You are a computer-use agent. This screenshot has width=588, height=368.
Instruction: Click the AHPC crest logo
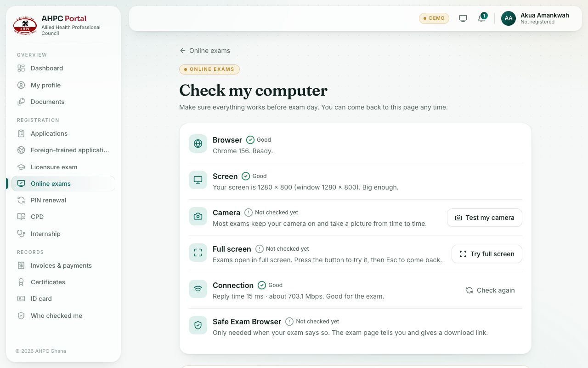click(25, 26)
